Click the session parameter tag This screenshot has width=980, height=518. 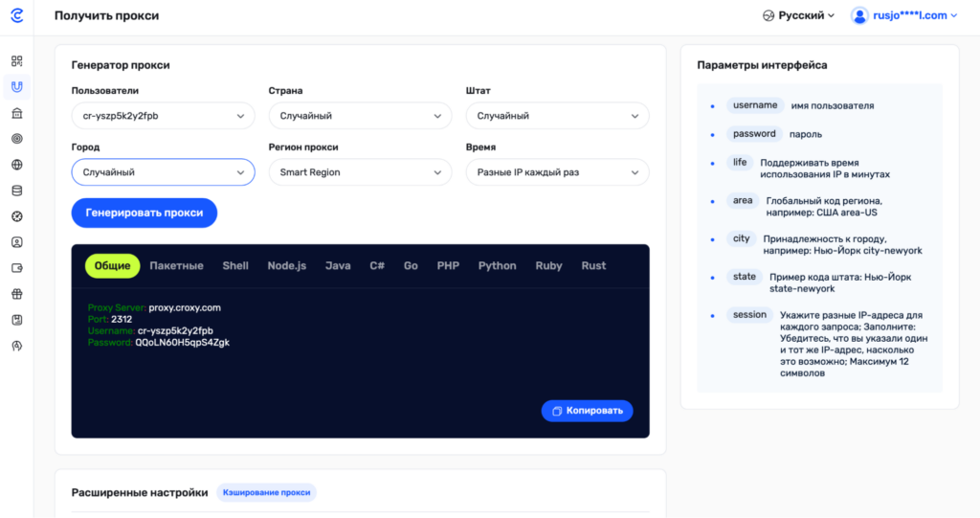point(749,315)
